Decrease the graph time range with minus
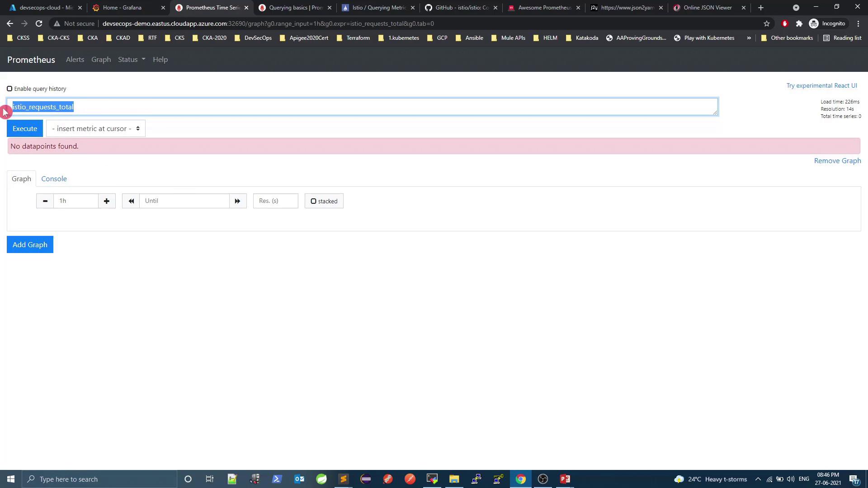Screen dimensions: 868x488 click(45, 201)
